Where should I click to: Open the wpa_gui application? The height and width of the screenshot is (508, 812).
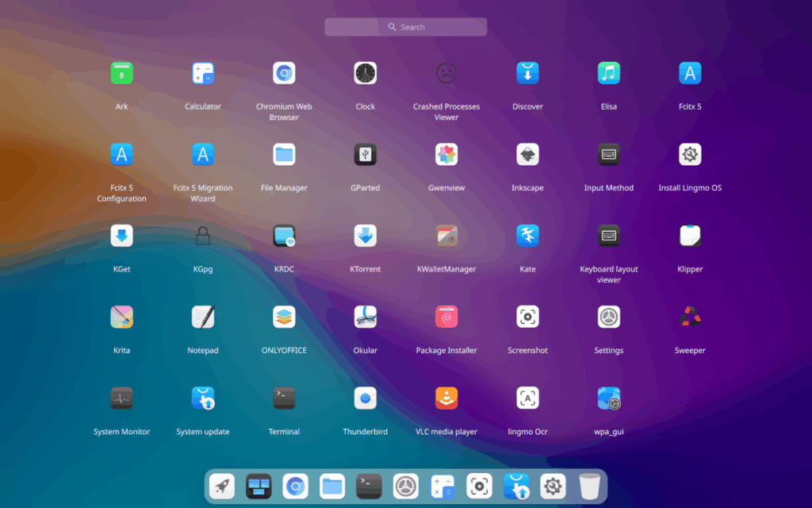click(608, 398)
